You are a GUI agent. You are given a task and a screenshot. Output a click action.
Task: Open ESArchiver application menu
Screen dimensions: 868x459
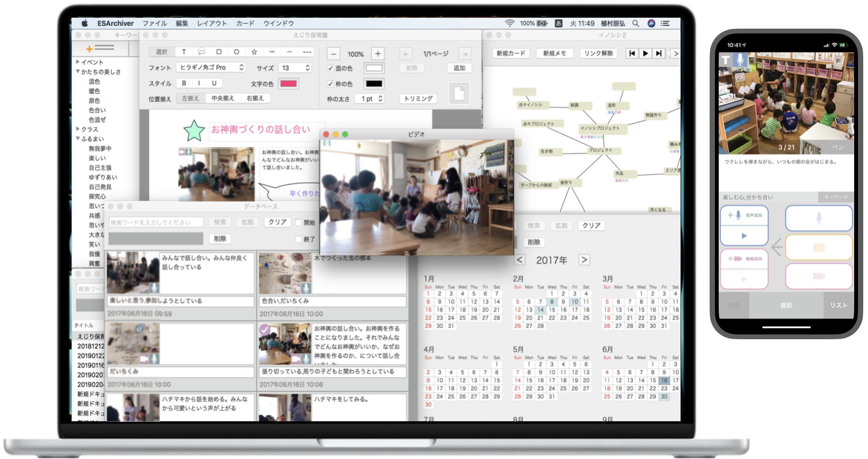(x=115, y=23)
